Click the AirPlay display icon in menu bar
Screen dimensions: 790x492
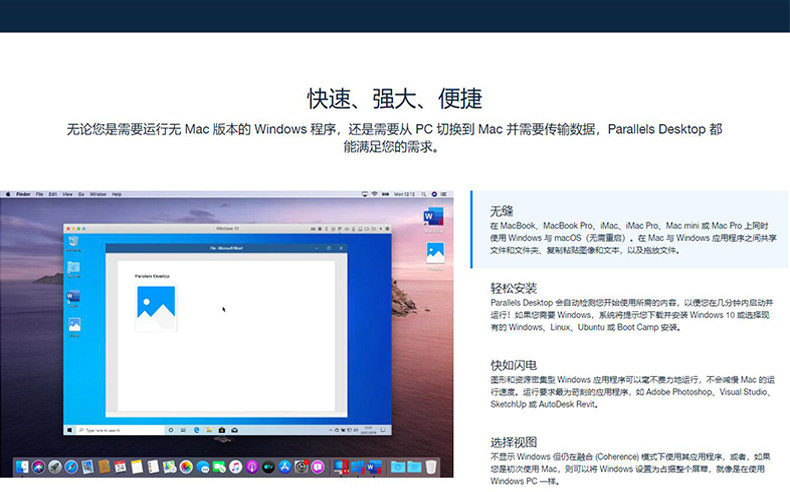[x=365, y=194]
